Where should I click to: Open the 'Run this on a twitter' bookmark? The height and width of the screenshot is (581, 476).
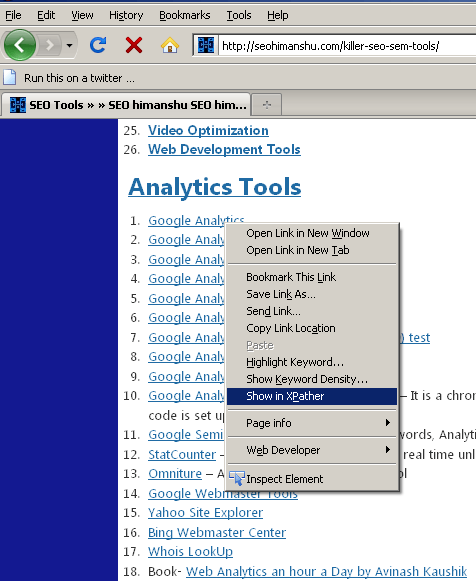(x=79, y=78)
